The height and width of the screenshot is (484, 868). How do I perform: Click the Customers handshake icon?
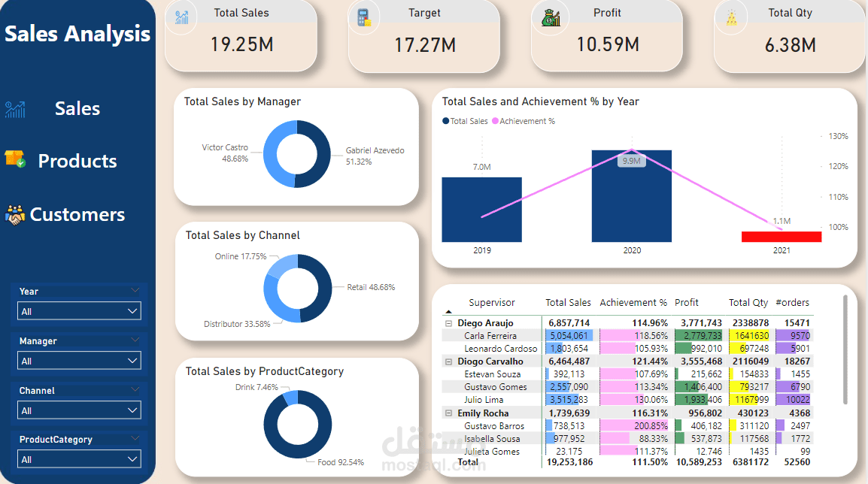(15, 215)
